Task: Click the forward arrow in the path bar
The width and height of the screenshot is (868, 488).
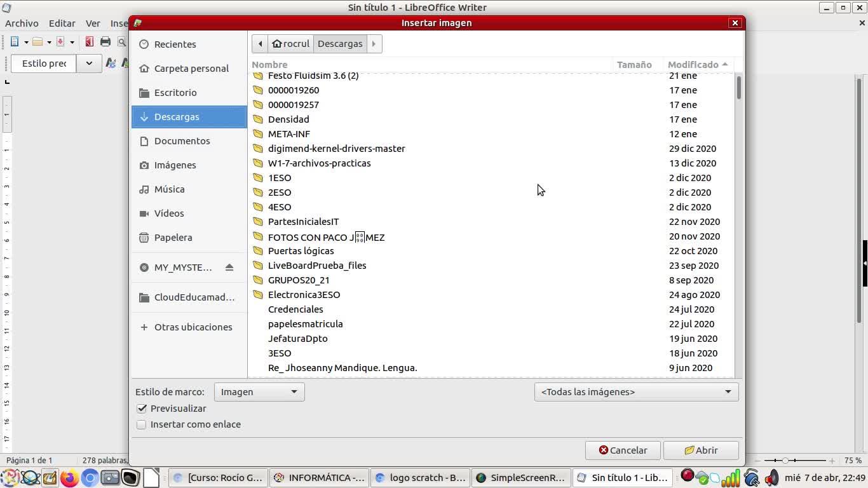Action: tap(374, 44)
